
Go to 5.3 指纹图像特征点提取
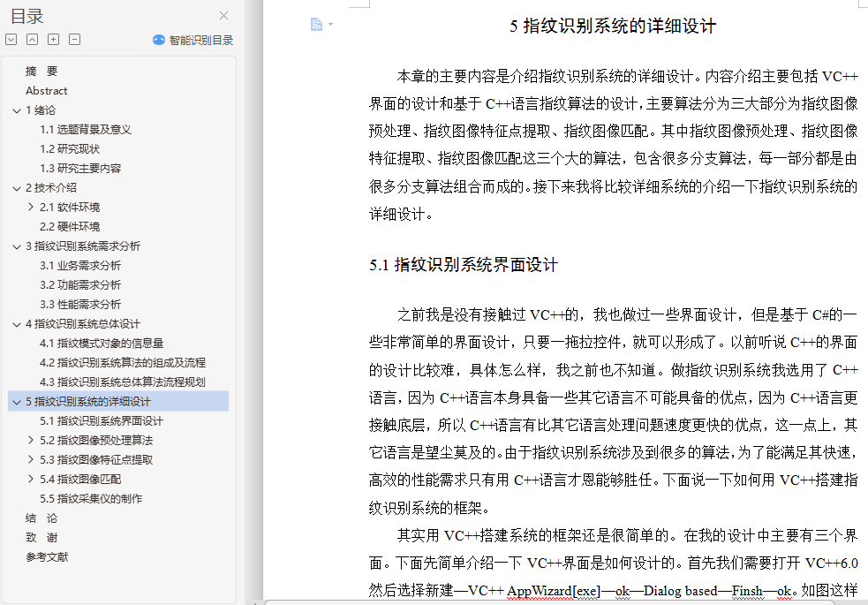click(96, 459)
